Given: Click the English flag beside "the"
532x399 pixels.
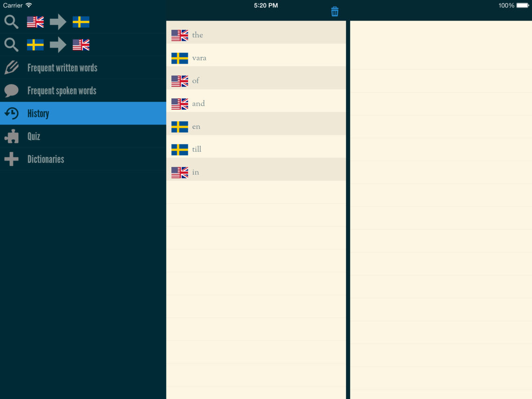Looking at the screenshot, I should click(179, 35).
